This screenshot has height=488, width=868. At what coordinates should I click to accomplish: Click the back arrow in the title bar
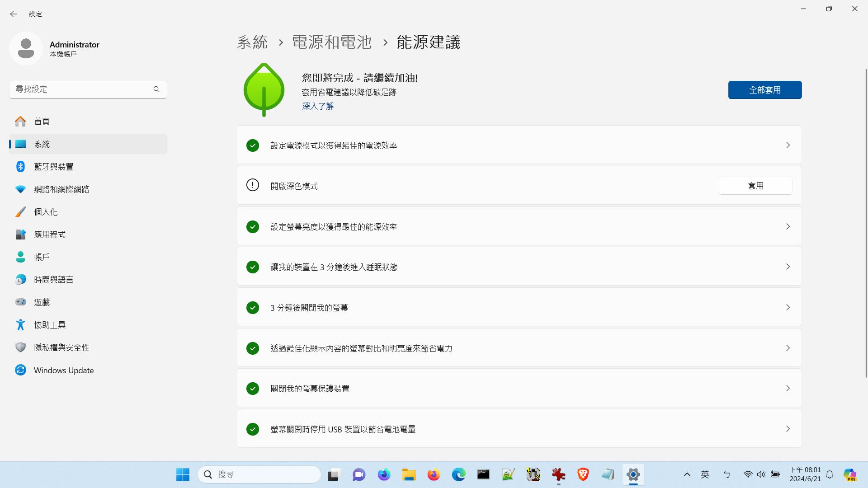pos(13,14)
